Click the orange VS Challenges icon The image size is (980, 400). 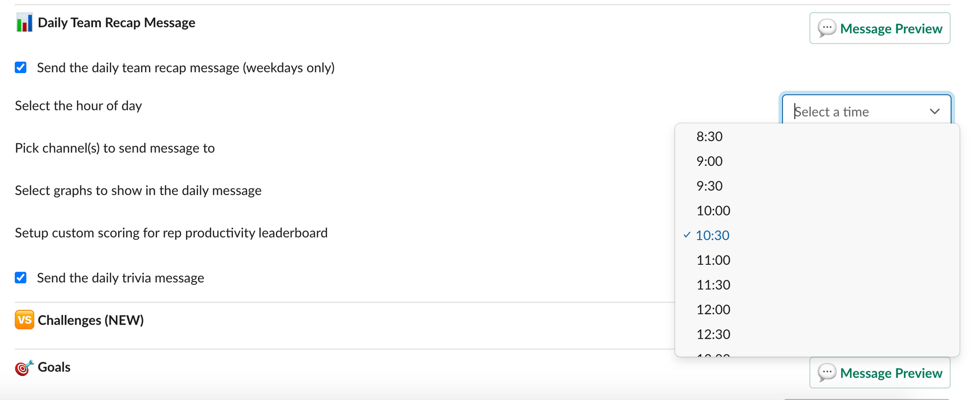point(24,320)
